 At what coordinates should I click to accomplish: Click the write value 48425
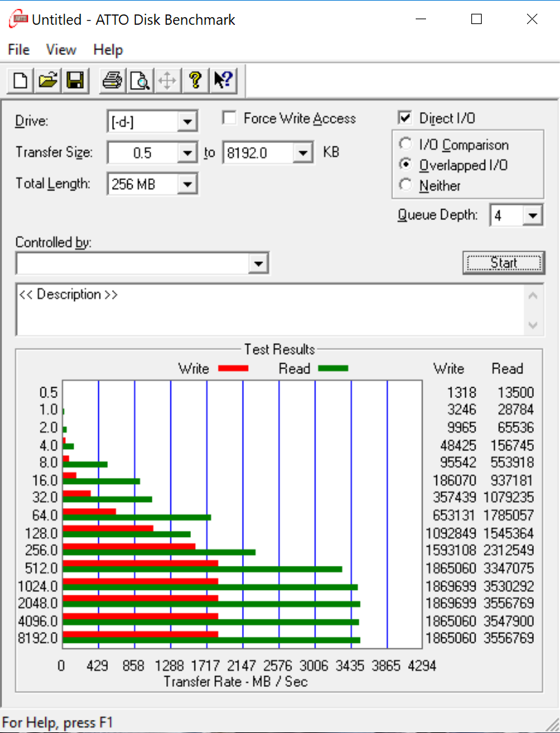point(458,446)
